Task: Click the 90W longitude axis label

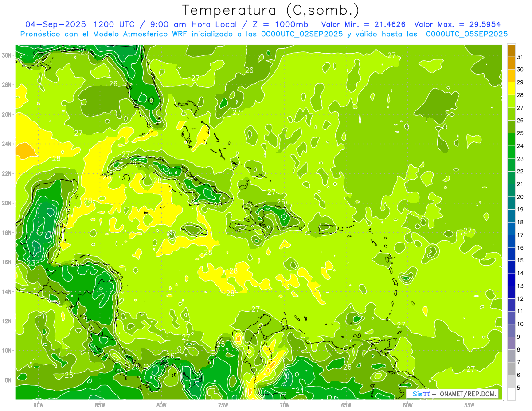Action: click(39, 405)
